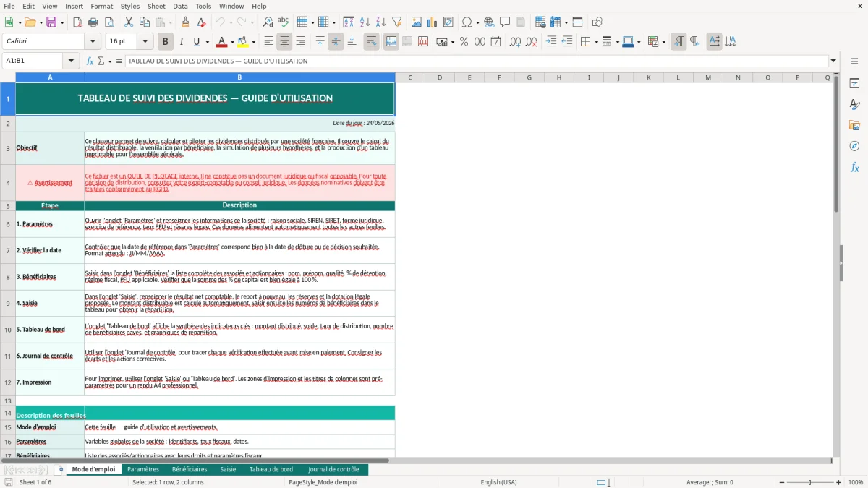The image size is (868, 488).
Task: Insert a hyperlink
Action: coord(489,22)
